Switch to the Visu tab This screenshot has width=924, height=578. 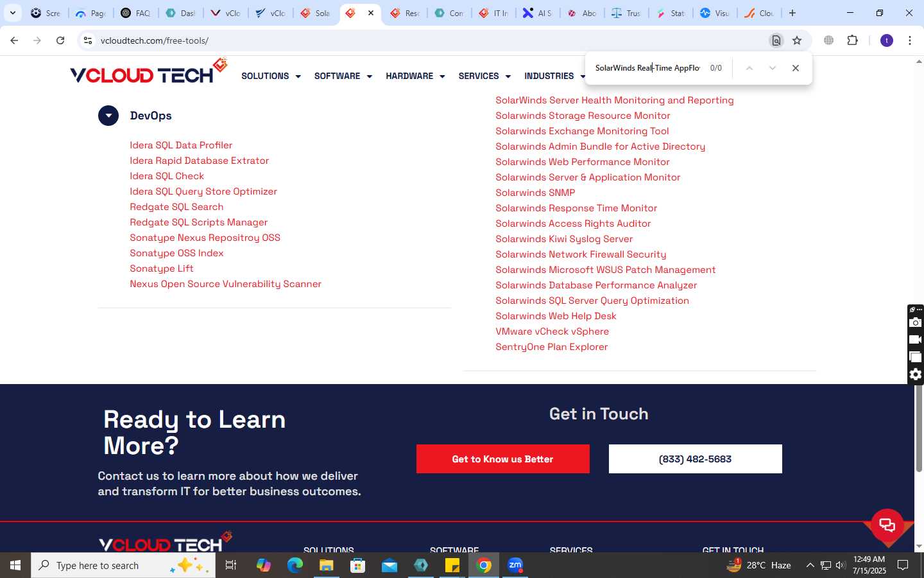click(714, 13)
